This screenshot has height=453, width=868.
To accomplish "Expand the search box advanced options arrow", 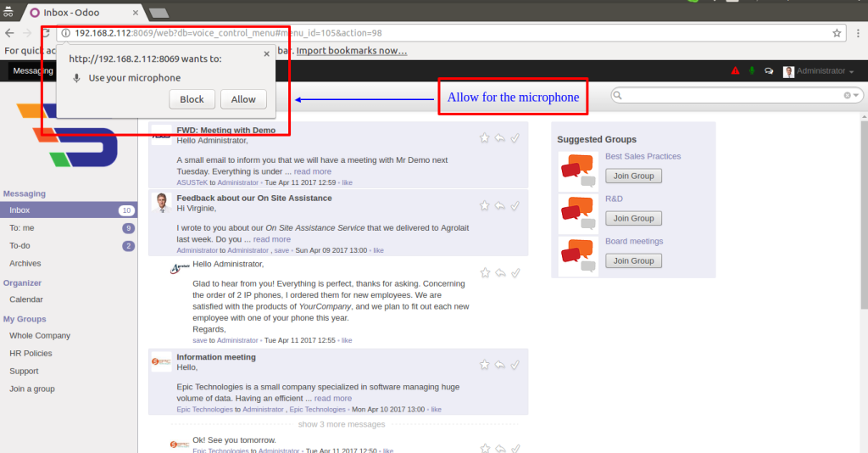I will click(856, 96).
